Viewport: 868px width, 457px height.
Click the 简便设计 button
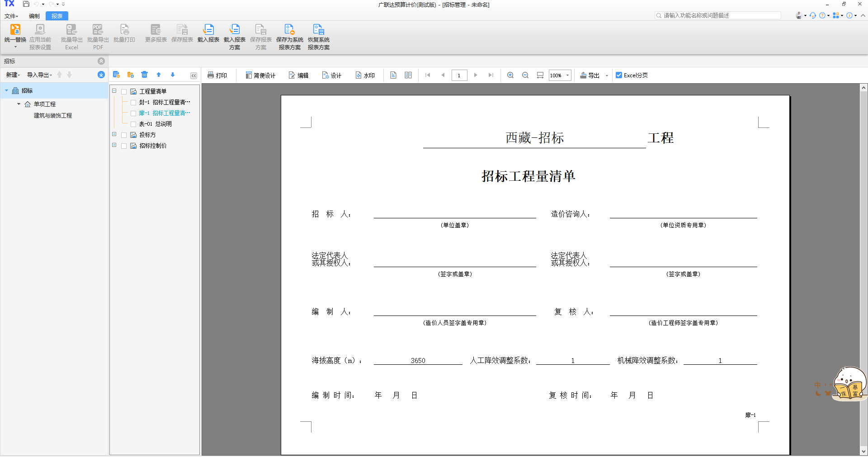pyautogui.click(x=260, y=75)
